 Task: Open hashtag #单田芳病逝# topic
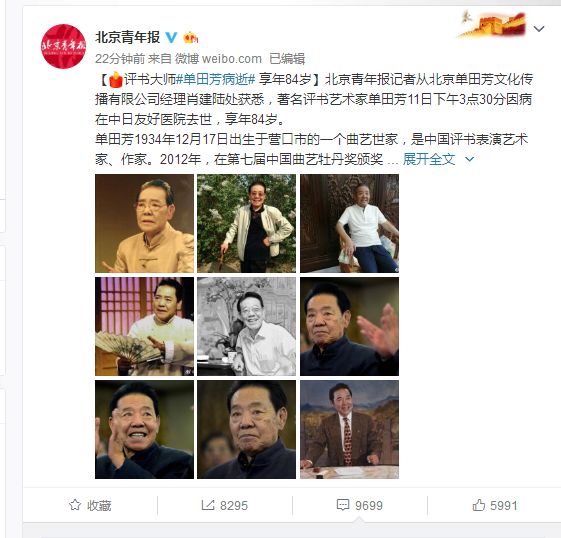coord(215,79)
